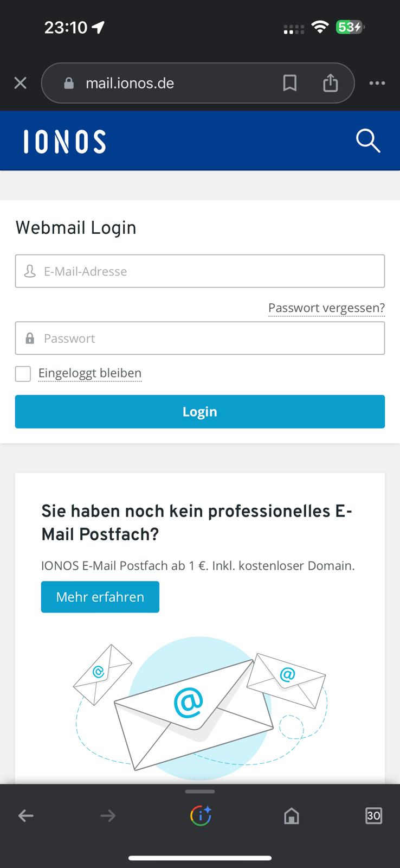Focus the Passwort input field
400x868 pixels.
(200, 339)
